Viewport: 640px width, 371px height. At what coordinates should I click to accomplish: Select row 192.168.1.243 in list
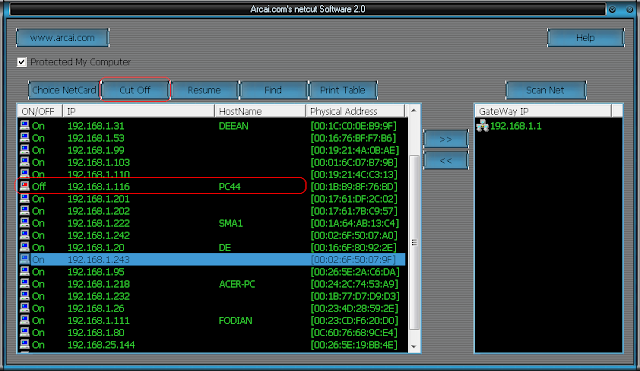coord(212,260)
